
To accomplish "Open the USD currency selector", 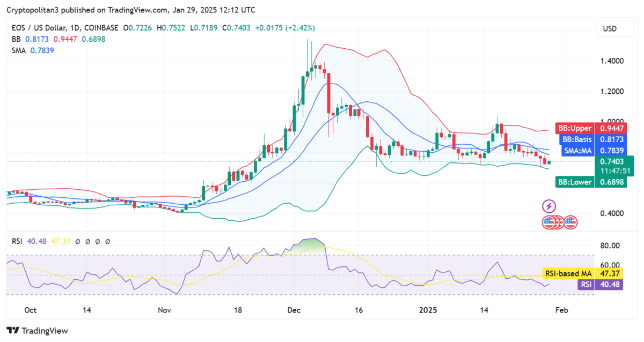I will (x=615, y=28).
